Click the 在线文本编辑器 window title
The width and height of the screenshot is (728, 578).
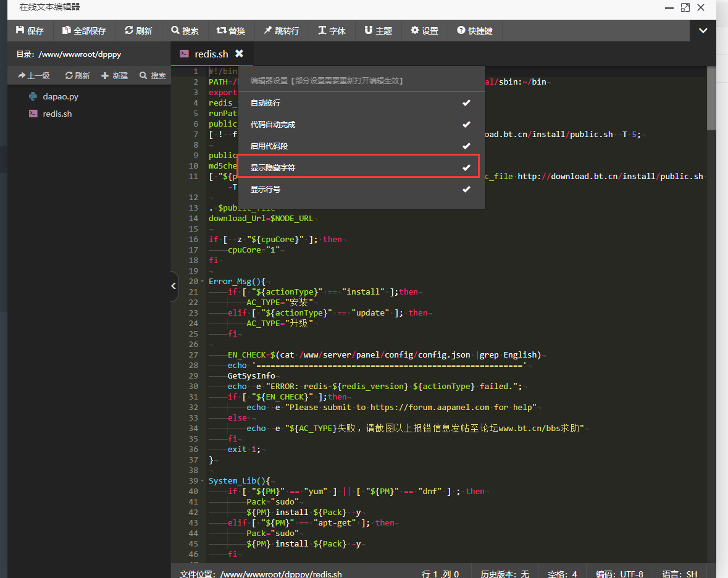49,7
